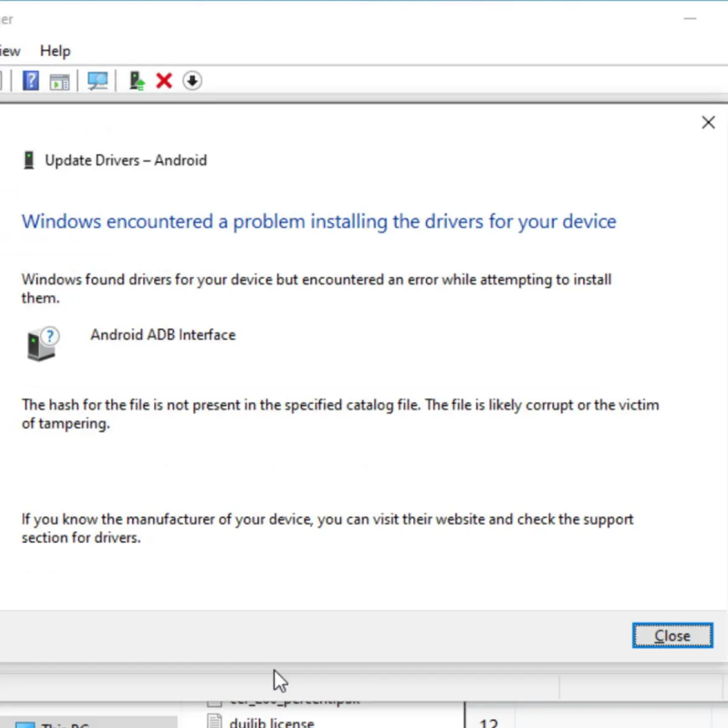Close the Update Drivers dialog with X

point(708,123)
